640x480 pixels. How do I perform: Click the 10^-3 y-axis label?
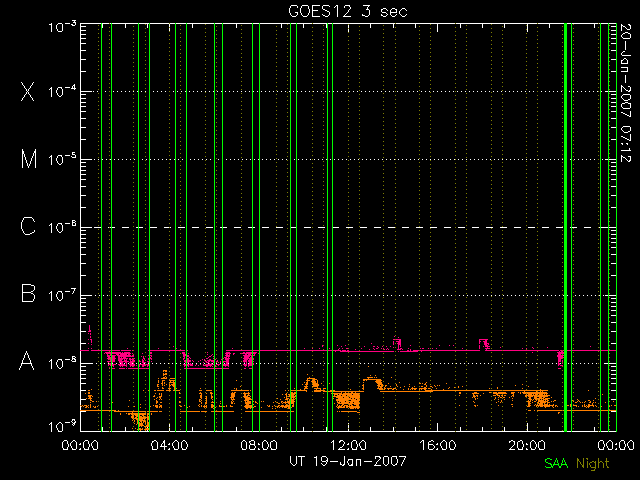62,28
